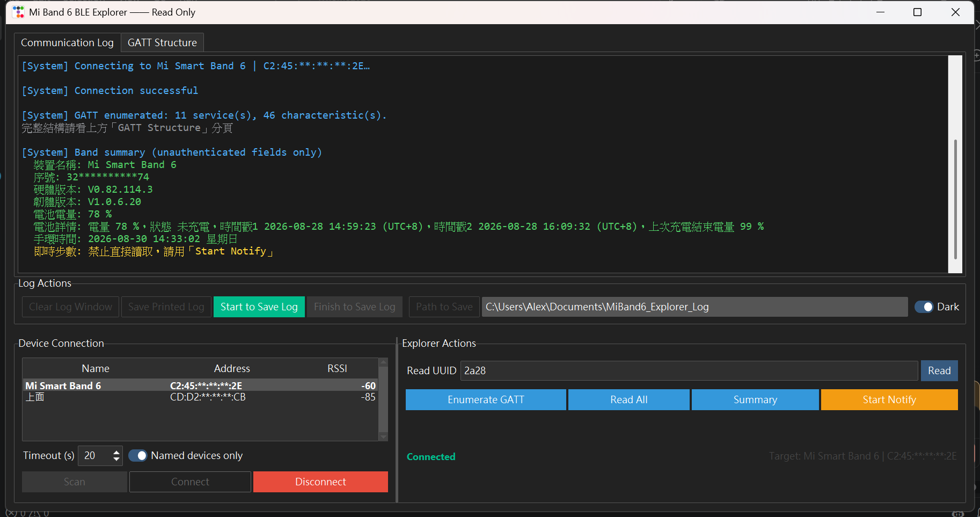Click the Read button next to UUID
This screenshot has height=517, width=980.
tap(939, 370)
